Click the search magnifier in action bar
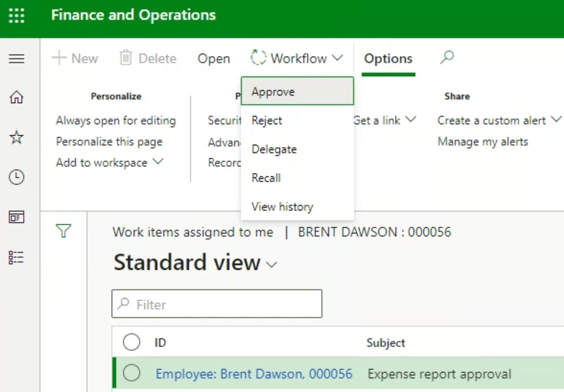This screenshot has height=392, width=564. click(x=447, y=58)
